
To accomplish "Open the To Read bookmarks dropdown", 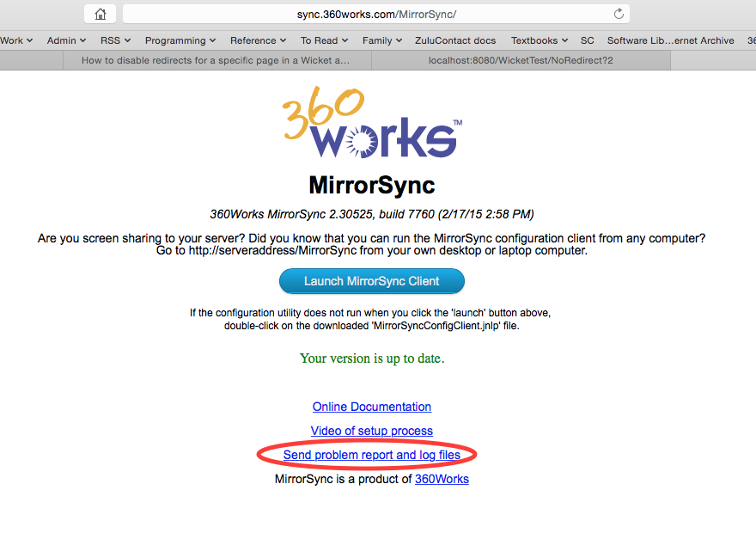I will coord(324,40).
